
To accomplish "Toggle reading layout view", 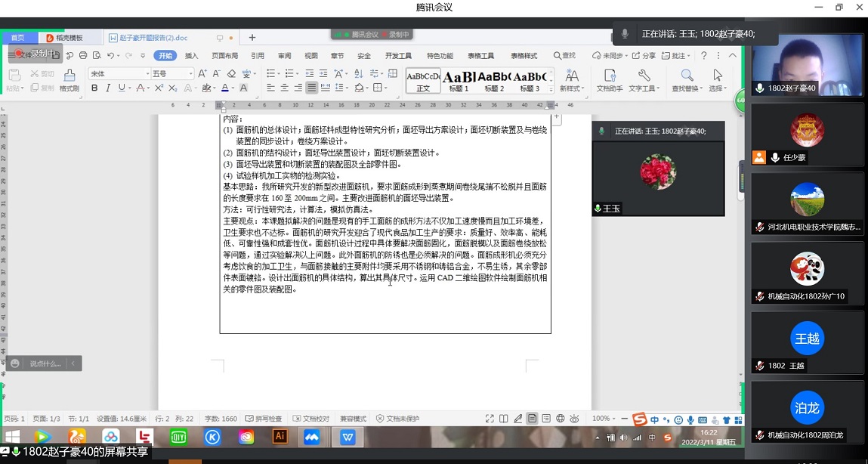I will 504,419.
